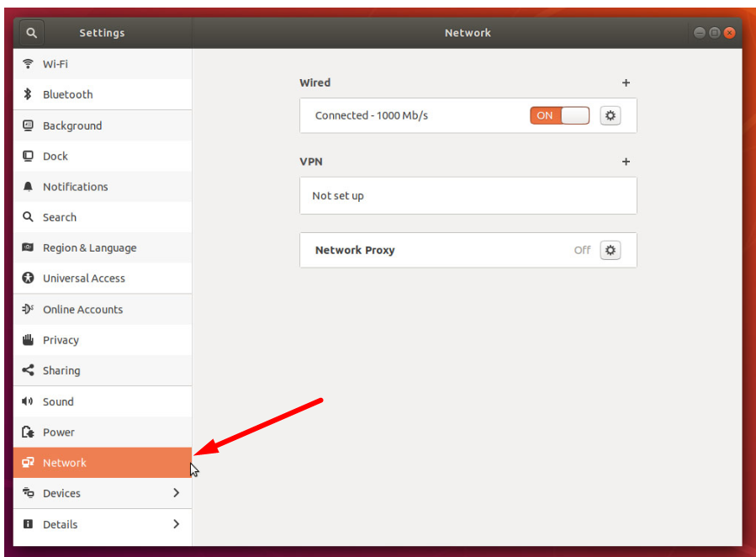Add a wired connection with plus
This screenshot has width=756, height=557.
tap(626, 83)
